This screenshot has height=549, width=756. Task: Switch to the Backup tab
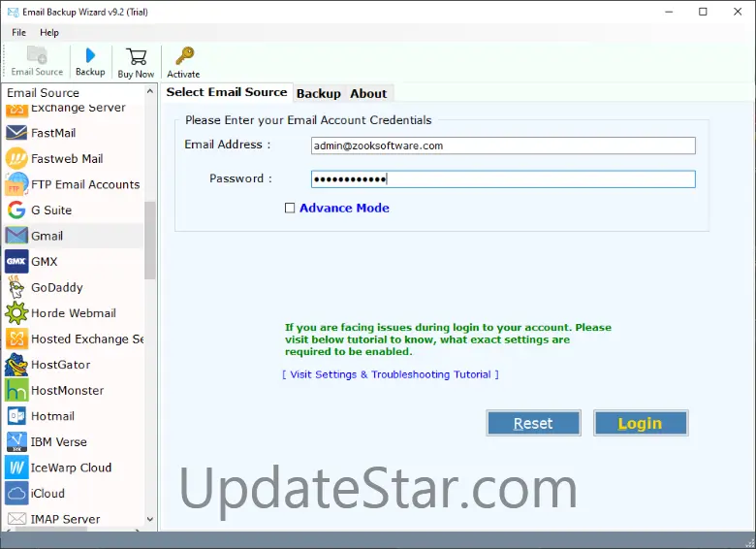[x=318, y=93]
